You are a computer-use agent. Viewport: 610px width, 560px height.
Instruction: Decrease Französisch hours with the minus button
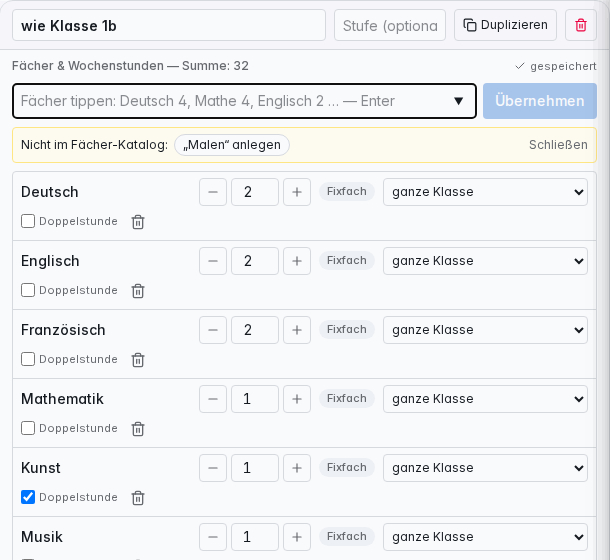pyautogui.click(x=213, y=330)
